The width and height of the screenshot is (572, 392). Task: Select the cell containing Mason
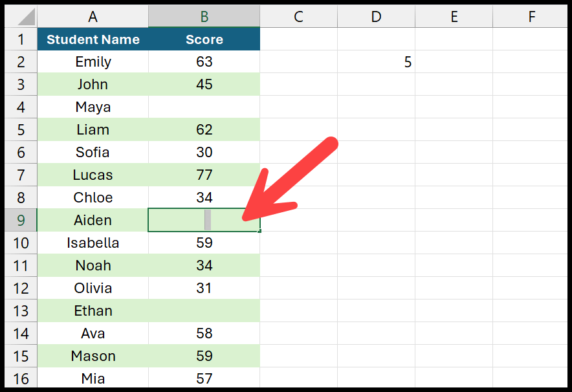[93, 356]
